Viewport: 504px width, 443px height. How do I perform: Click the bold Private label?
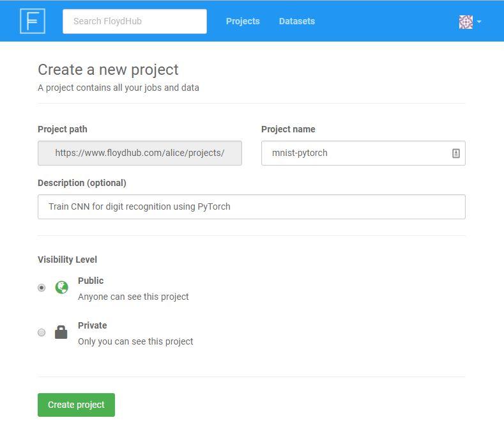[x=93, y=325]
